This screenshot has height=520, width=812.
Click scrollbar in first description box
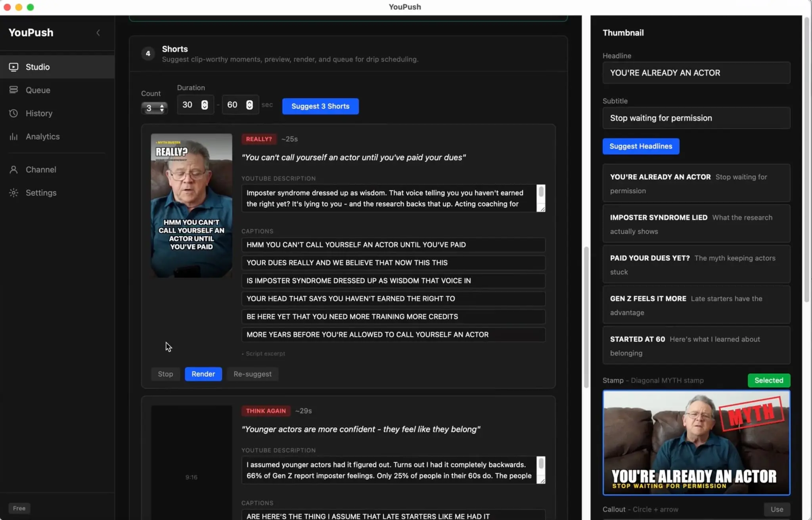tap(541, 191)
